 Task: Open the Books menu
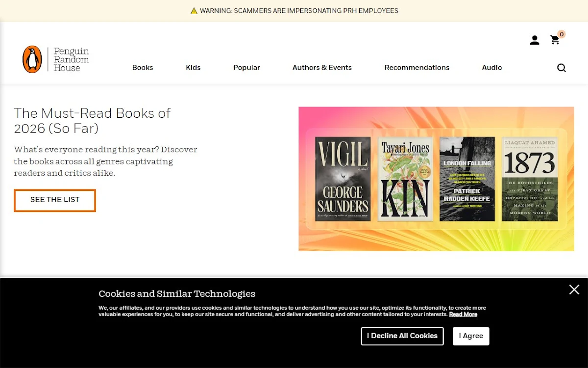(143, 68)
